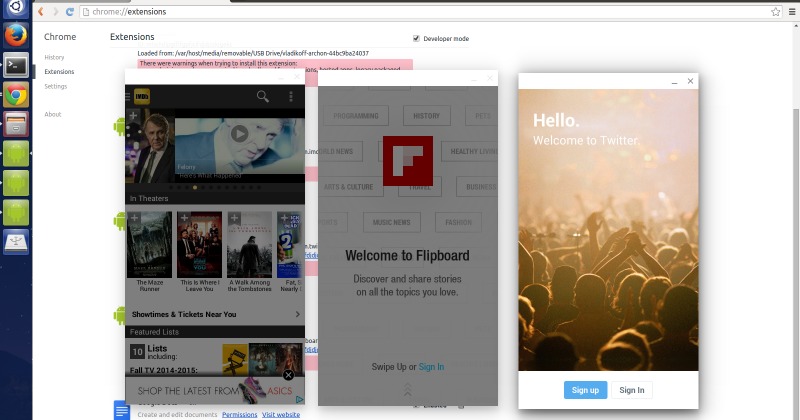Screen dimensions: 800x420
Task: Select the MUSIC NEWS topic in Flipboard
Action: click(391, 222)
